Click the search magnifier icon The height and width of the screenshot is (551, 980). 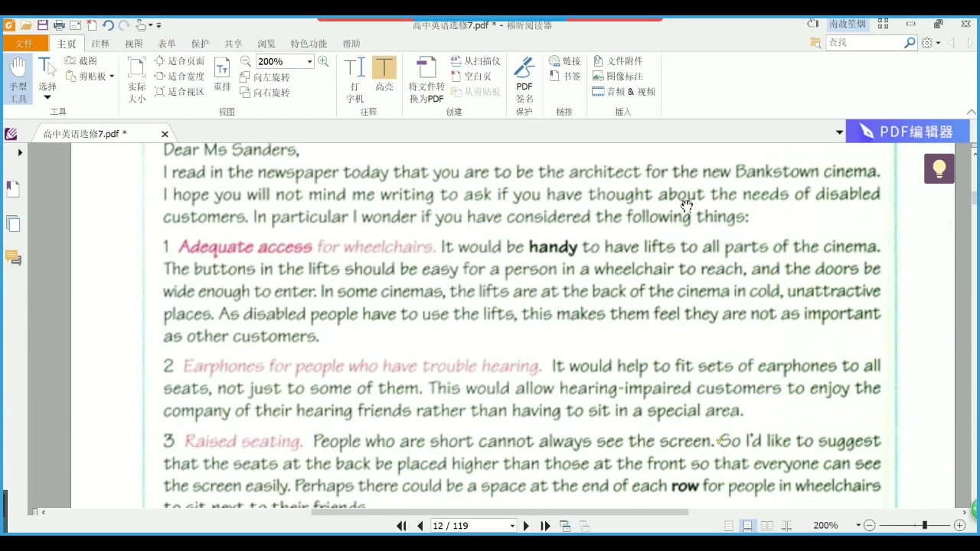pyautogui.click(x=910, y=43)
